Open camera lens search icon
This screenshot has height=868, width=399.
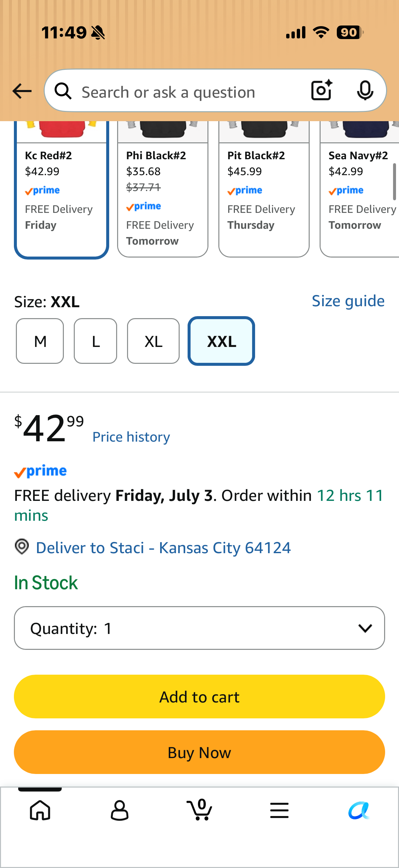322,90
